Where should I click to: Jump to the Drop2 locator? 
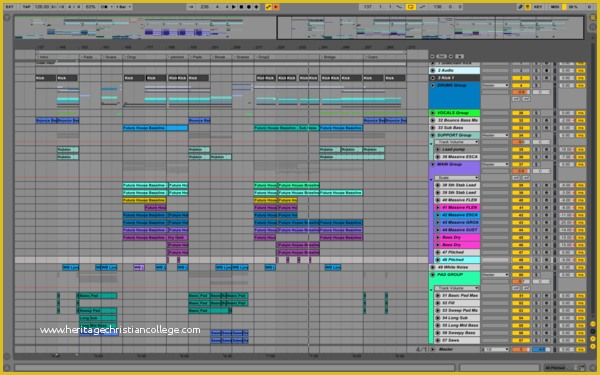[x=263, y=57]
